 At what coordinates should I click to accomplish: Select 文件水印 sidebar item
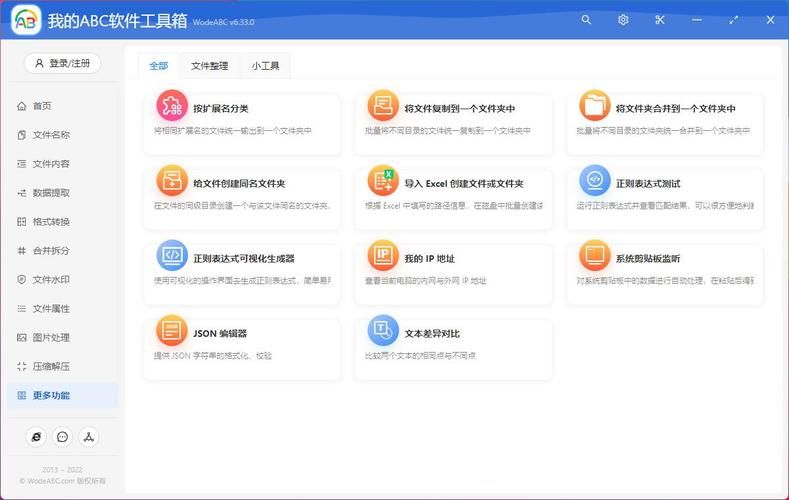pyautogui.click(x=62, y=279)
